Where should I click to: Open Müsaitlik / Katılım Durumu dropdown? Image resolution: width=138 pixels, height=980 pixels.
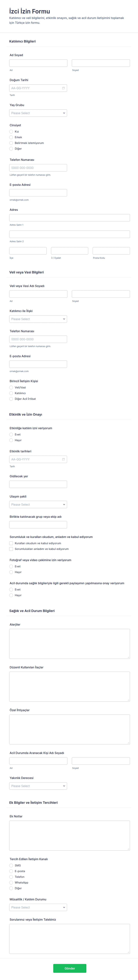(38, 907)
